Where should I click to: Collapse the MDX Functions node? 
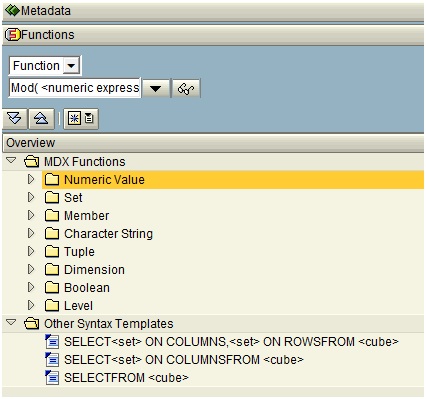[x=11, y=161]
